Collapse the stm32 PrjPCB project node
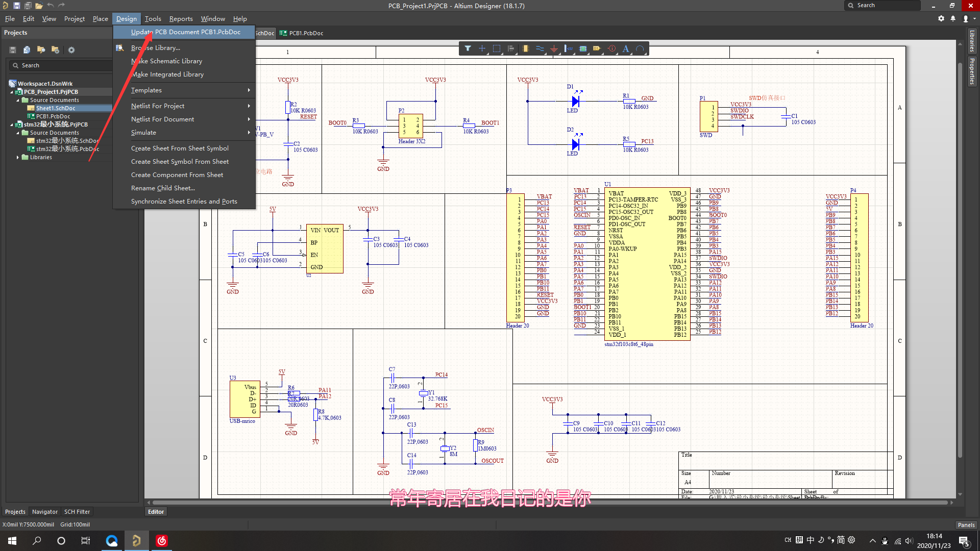The height and width of the screenshot is (551, 980). click(x=12, y=125)
